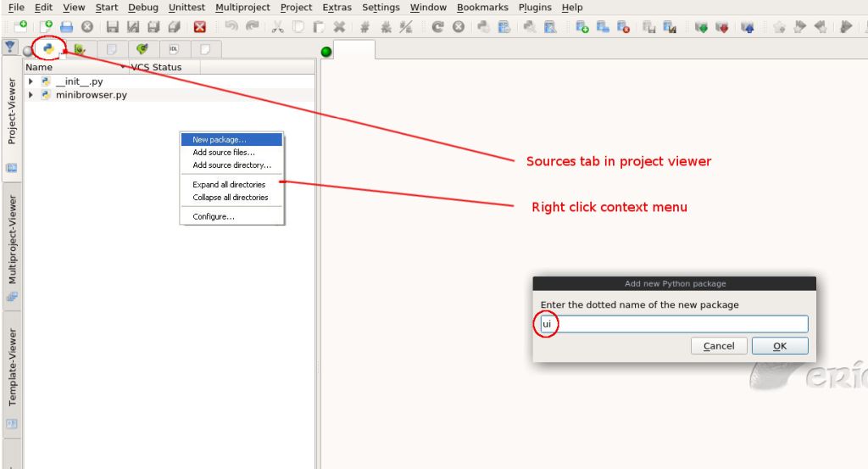Choose 'Expand all directories' from context menu
Viewport: 868px width, 469px height.
229,184
